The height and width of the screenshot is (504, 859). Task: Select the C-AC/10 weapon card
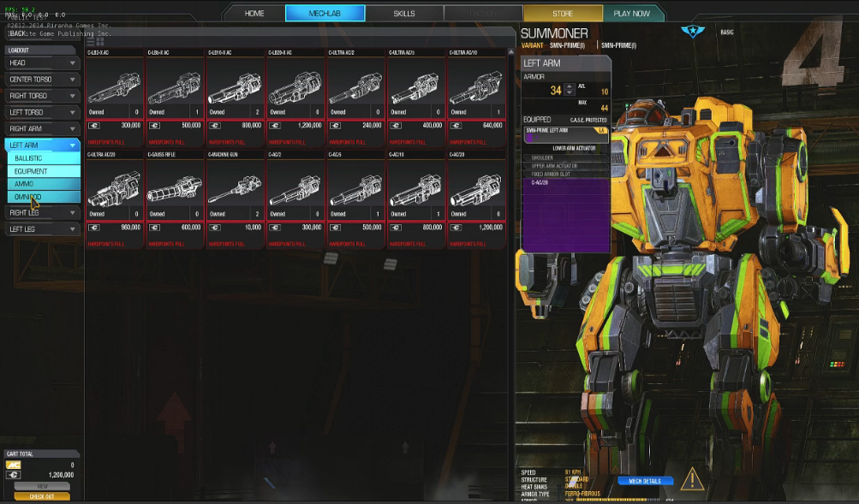(x=416, y=199)
